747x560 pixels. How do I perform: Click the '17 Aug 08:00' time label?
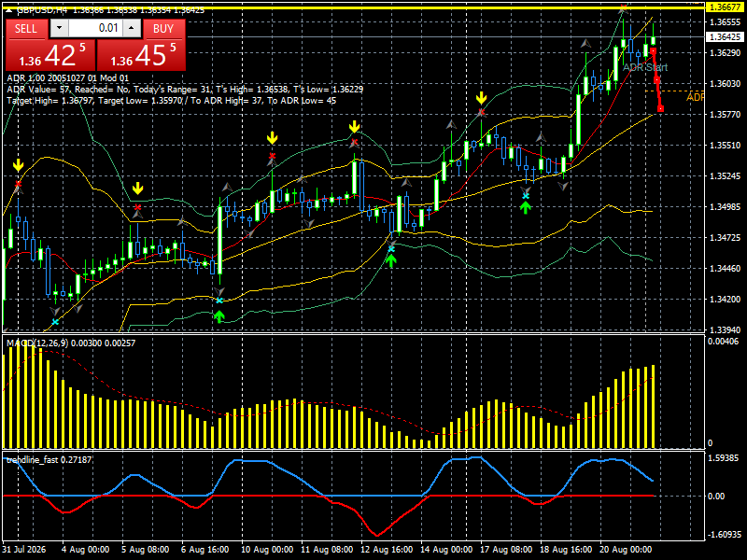tap(506, 549)
